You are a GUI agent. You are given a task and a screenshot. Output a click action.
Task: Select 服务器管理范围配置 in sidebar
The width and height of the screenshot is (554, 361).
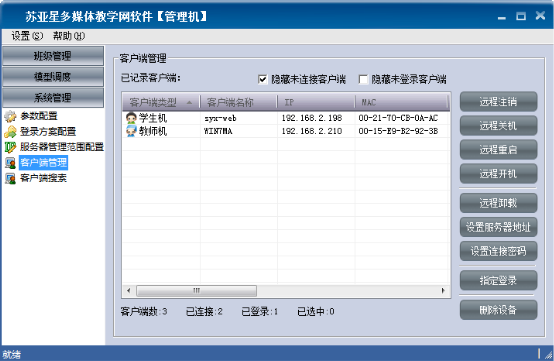pyautogui.click(x=62, y=147)
